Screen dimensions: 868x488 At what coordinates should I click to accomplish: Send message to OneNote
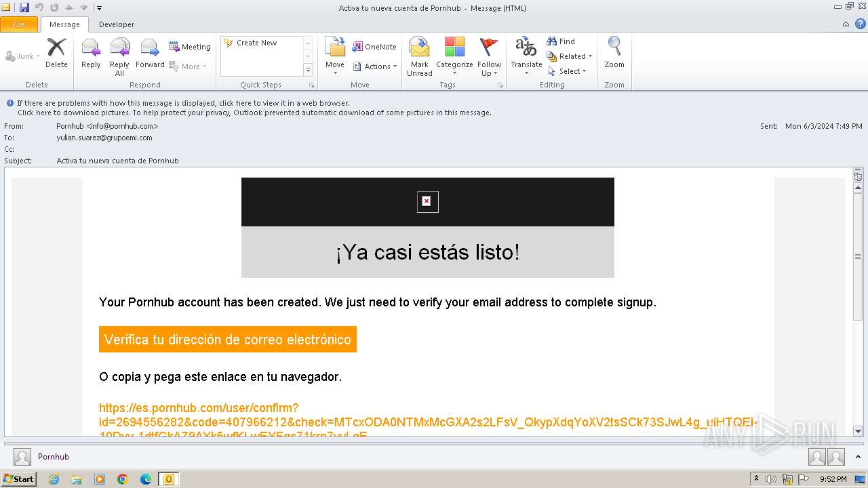374,47
